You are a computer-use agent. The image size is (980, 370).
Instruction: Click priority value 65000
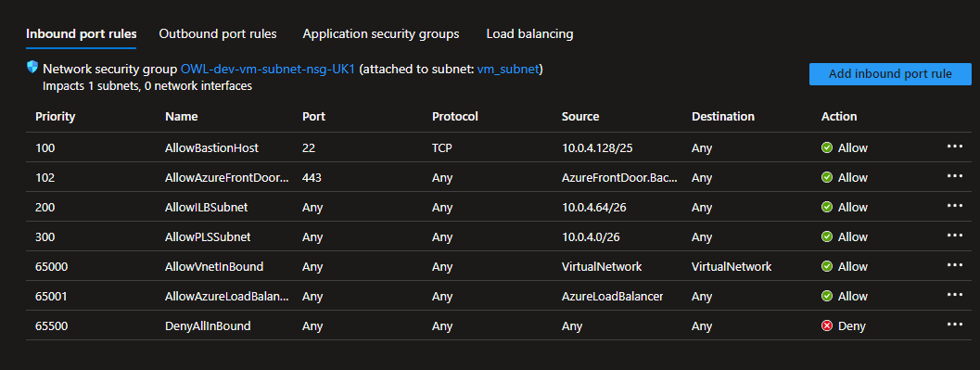click(52, 267)
